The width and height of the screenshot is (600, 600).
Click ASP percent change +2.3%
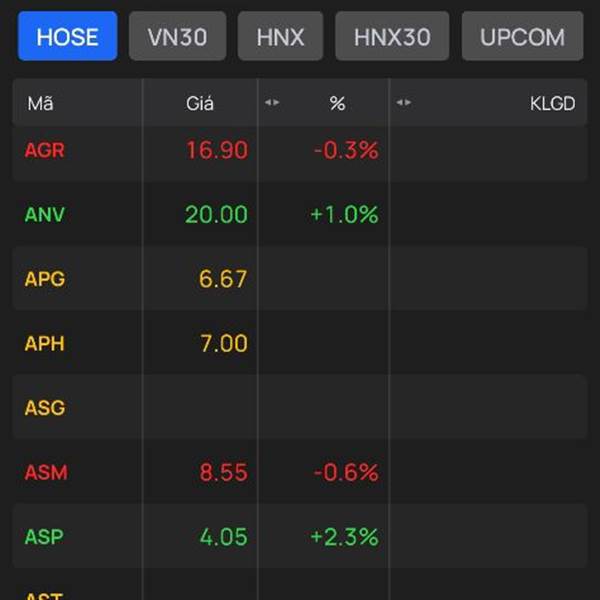[x=344, y=537]
